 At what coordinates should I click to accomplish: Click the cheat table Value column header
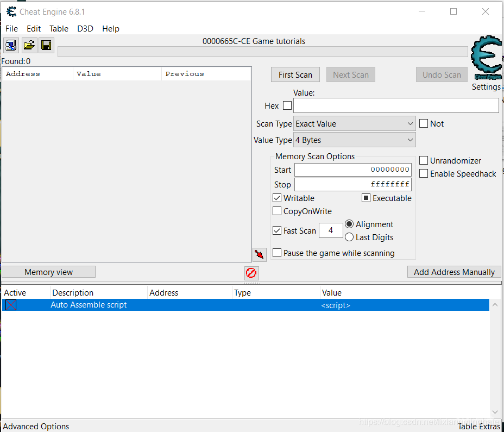(x=411, y=293)
